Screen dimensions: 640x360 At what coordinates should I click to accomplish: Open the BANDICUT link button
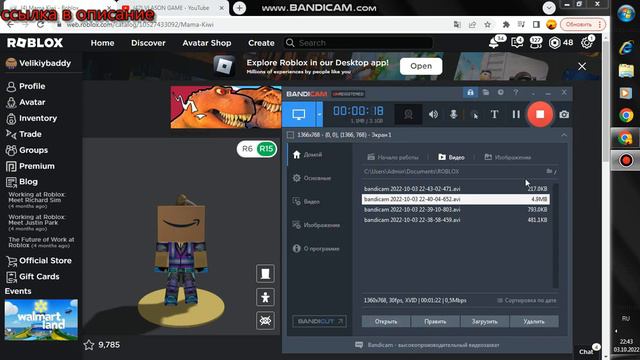click(320, 321)
